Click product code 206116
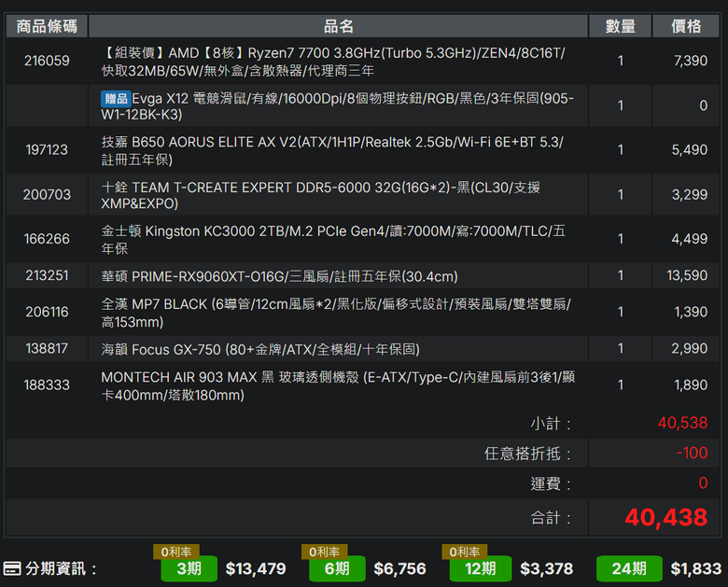The image size is (728, 587). (47, 312)
